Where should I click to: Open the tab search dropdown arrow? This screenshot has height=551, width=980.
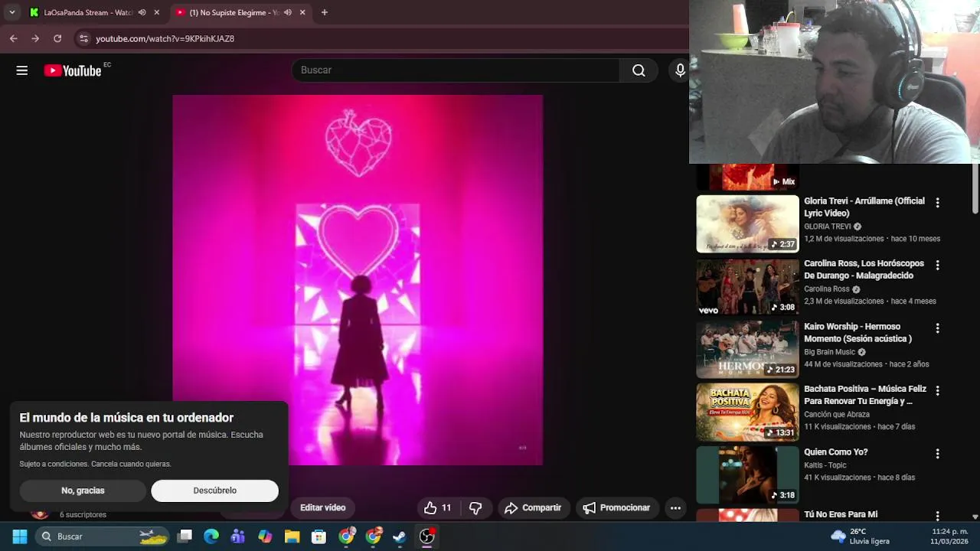pyautogui.click(x=11, y=12)
